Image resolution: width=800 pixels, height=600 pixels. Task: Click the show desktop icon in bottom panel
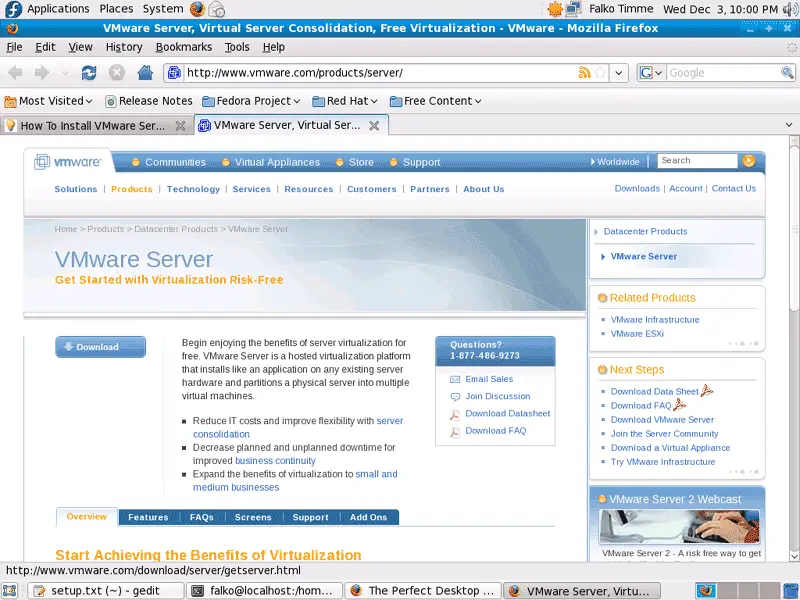(x=10, y=591)
